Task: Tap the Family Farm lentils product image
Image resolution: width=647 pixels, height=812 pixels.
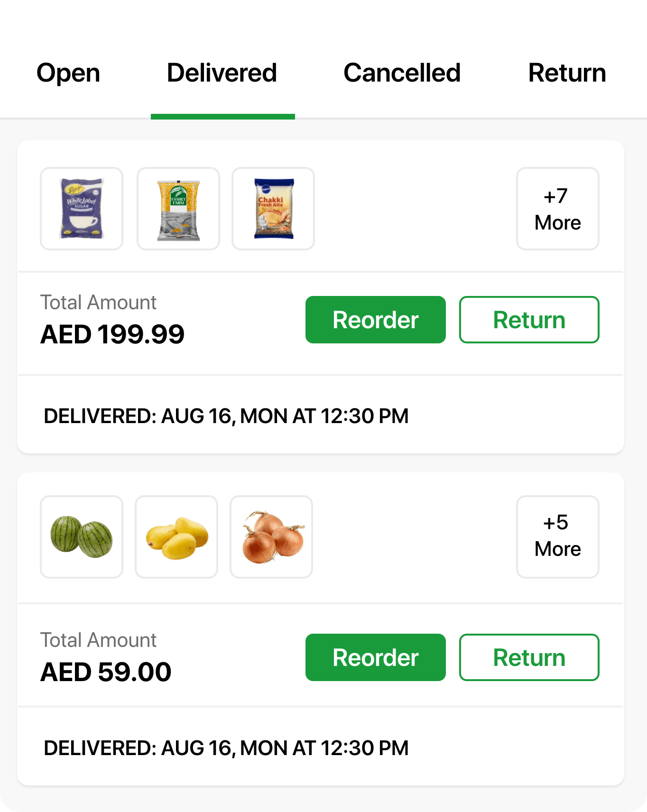Action: (x=178, y=209)
